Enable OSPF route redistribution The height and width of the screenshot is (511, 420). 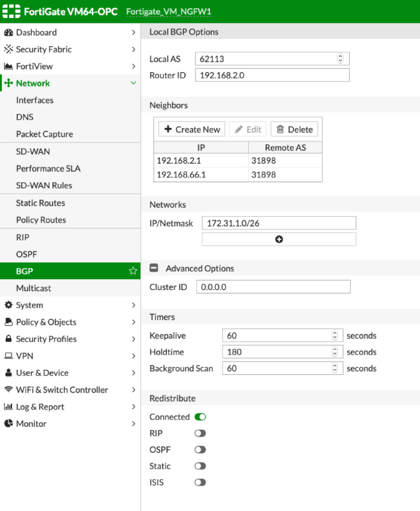click(200, 450)
